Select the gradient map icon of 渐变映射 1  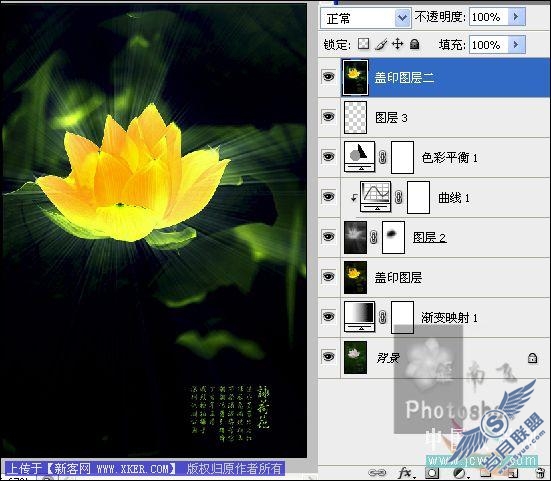pos(359,317)
